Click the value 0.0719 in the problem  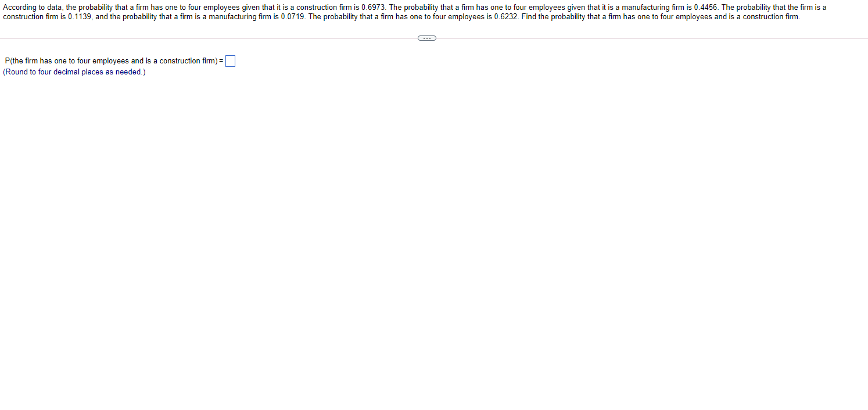293,17
